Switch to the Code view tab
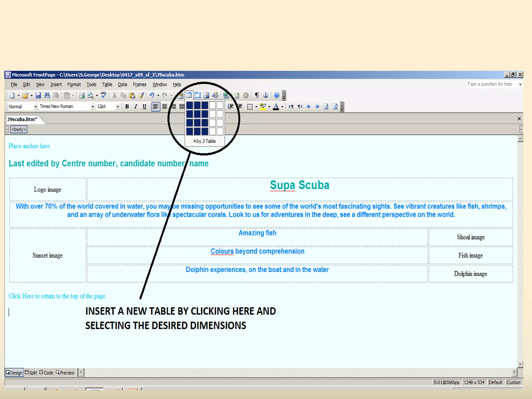This screenshot has width=532, height=399. (x=46, y=373)
